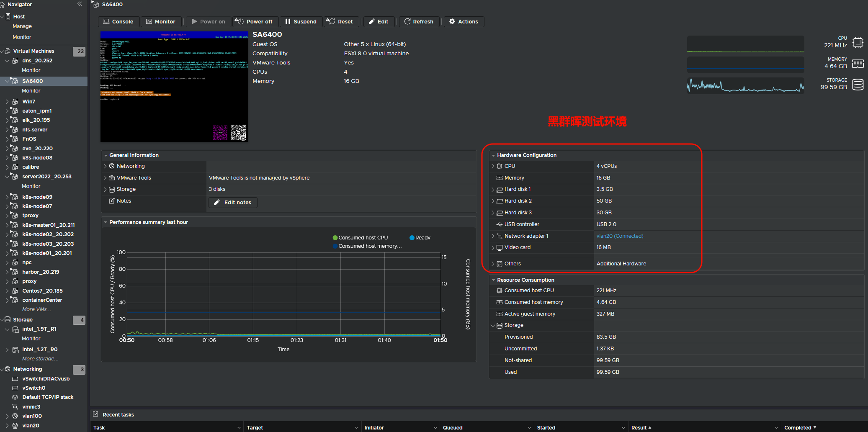Click the CPU chip icon in stats panel
868x432 pixels.
(x=858, y=42)
